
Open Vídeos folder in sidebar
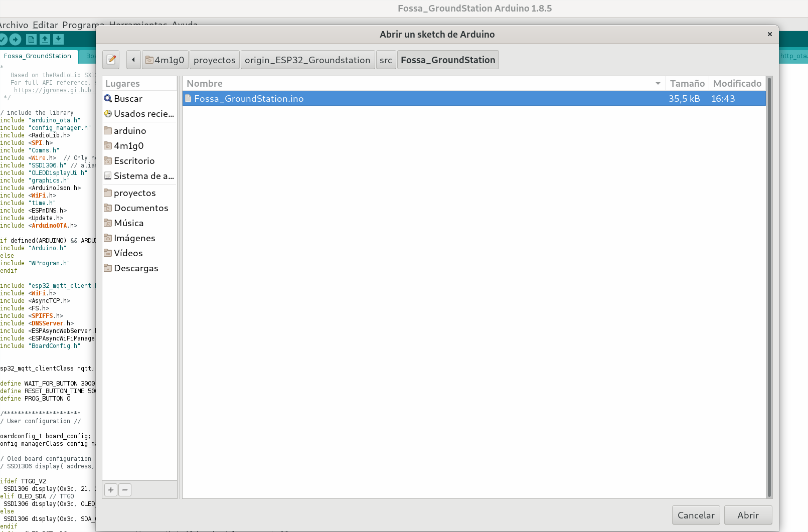[139, 253]
